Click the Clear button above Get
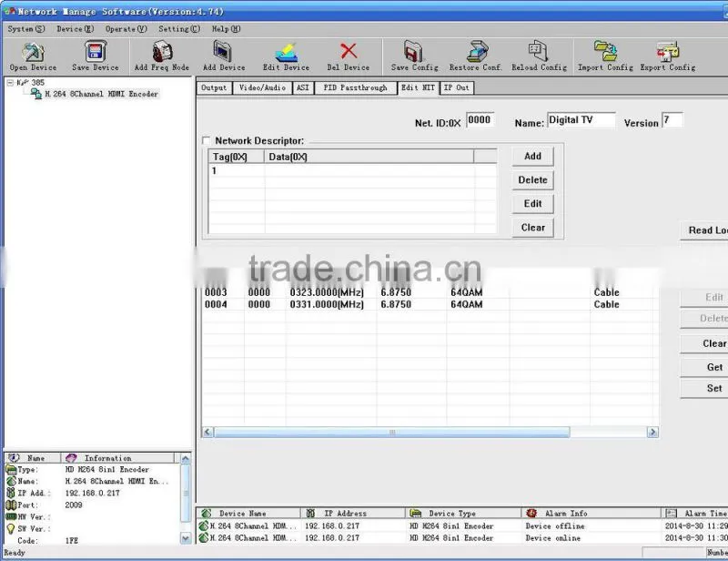 click(704, 343)
